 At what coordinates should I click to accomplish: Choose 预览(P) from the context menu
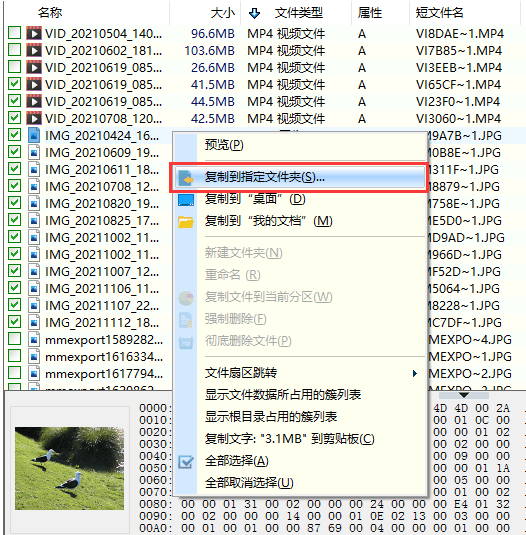[300, 145]
